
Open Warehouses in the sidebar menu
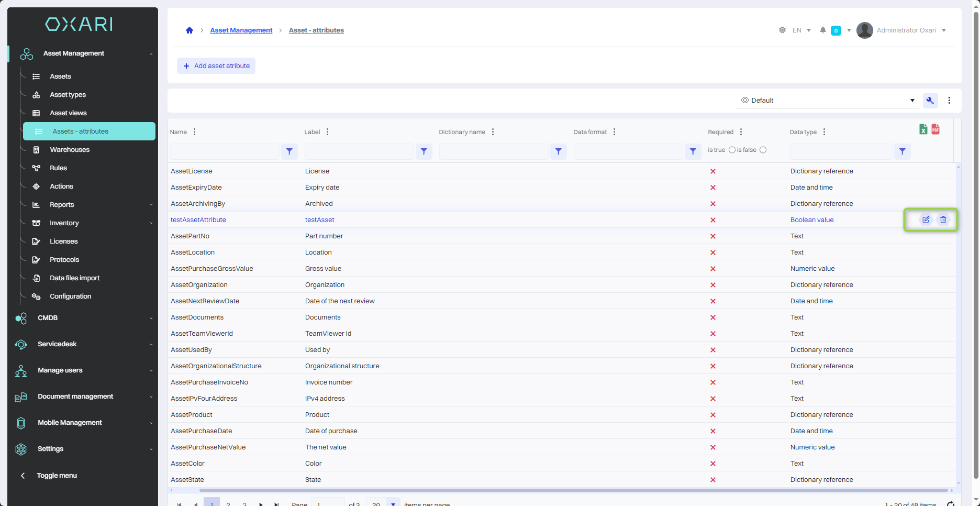point(70,150)
